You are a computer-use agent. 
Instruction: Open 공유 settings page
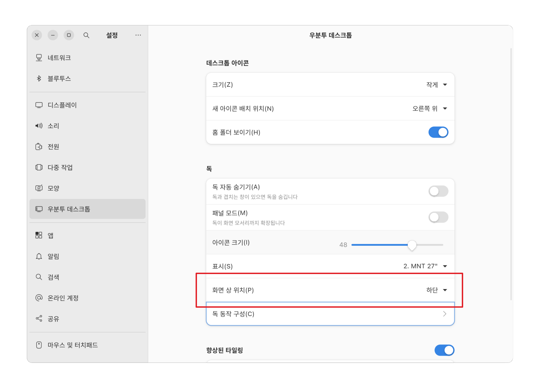click(x=87, y=318)
